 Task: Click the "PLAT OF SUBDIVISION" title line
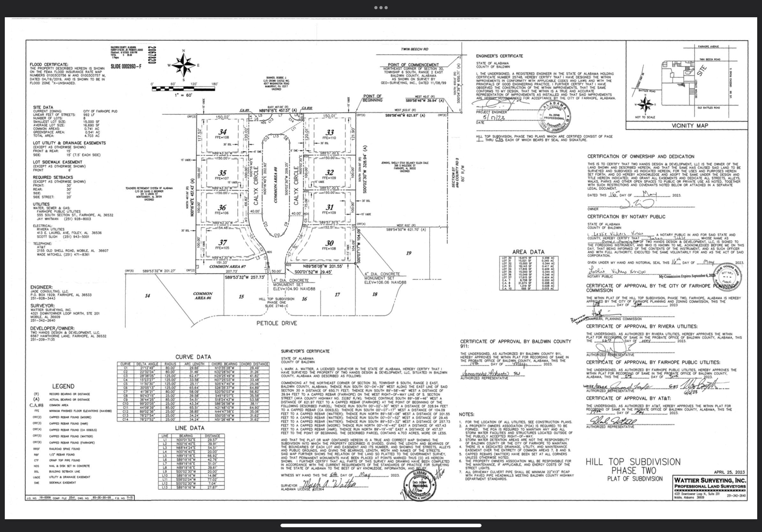click(635, 479)
